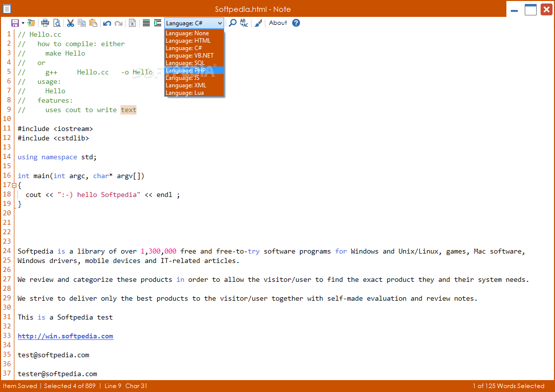The height and width of the screenshot is (392, 555).
Task: Click the justified lines word wrap icon
Action: [146, 23]
